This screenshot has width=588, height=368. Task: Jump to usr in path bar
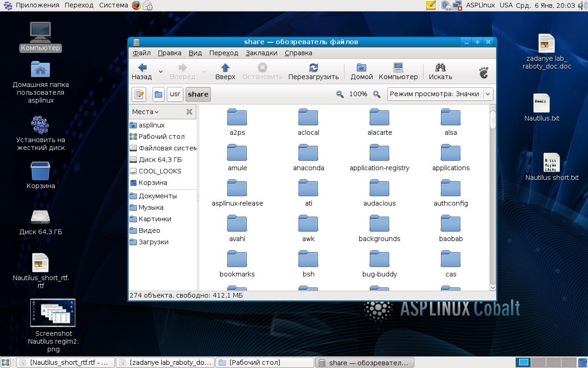click(175, 94)
